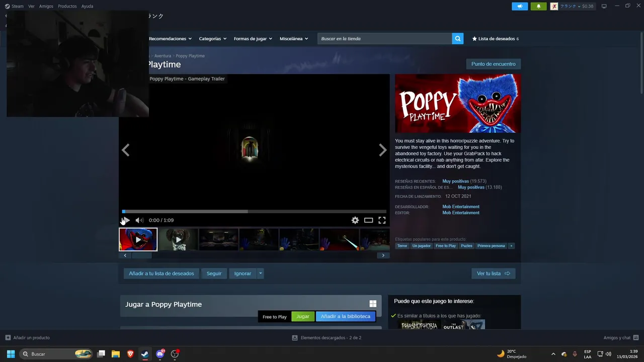Click the Seguir button
Image resolution: width=644 pixels, height=362 pixels.
(214, 274)
